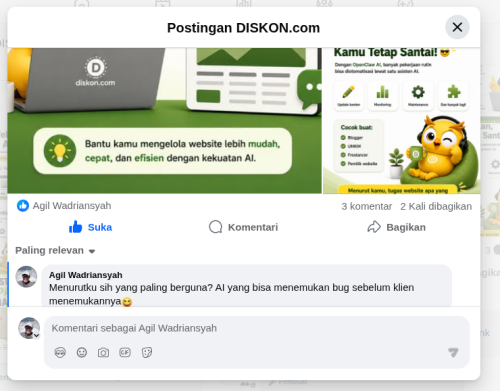Focus the Komentari sebagai Agil Wadriansyah field
This screenshot has height=391, width=500.
tap(256, 328)
